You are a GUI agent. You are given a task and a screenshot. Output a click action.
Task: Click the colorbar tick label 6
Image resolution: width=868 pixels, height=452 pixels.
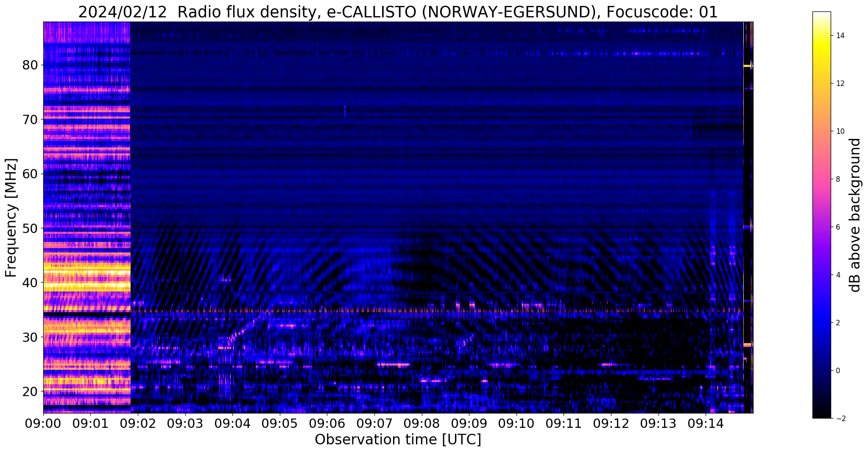pyautogui.click(x=837, y=227)
